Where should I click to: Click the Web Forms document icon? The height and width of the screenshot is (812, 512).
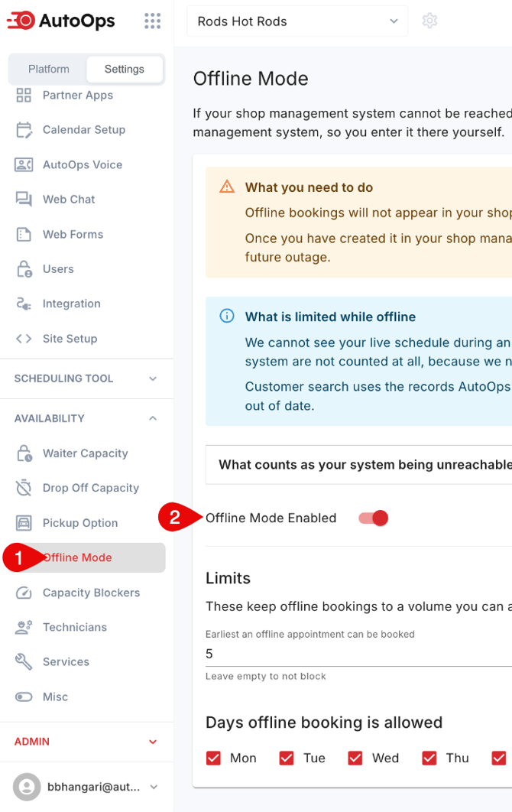click(24, 234)
